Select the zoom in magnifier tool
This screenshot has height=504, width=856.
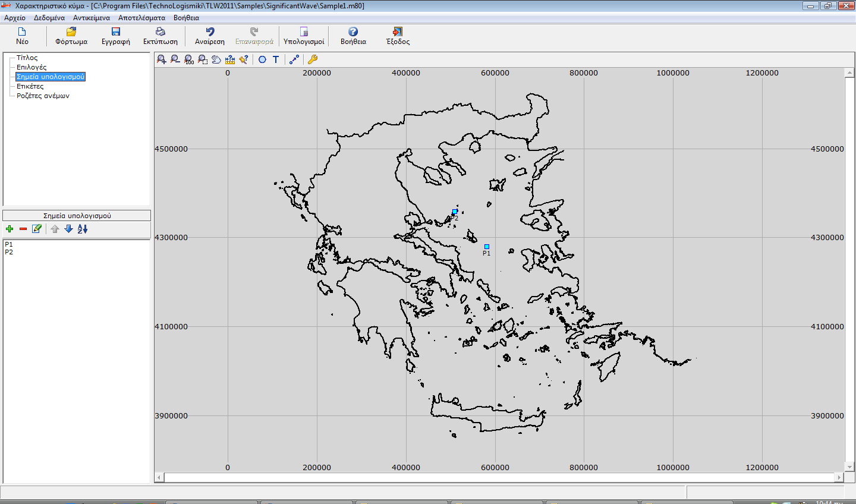click(x=161, y=59)
